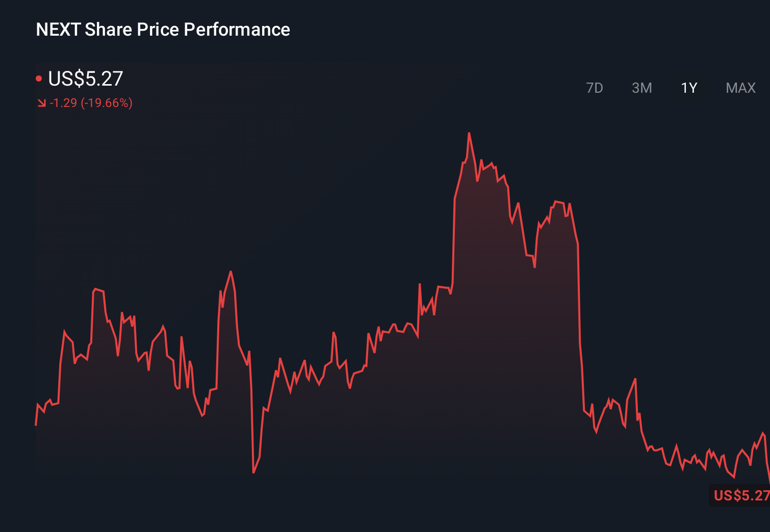Click the NEXT Share Price Performance title
This screenshot has width=770, height=532.
click(163, 29)
